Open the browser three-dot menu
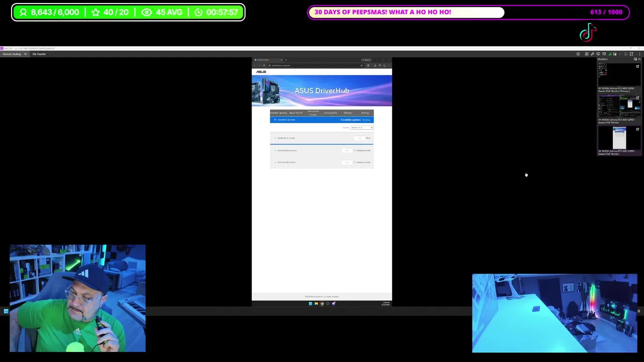The width and height of the screenshot is (644, 362). tap(389, 65)
